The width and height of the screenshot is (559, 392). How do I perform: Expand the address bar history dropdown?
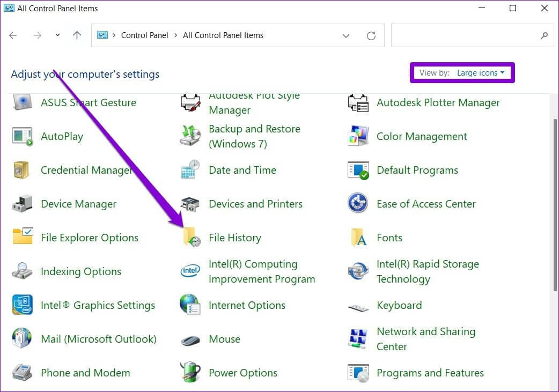pyautogui.click(x=346, y=35)
